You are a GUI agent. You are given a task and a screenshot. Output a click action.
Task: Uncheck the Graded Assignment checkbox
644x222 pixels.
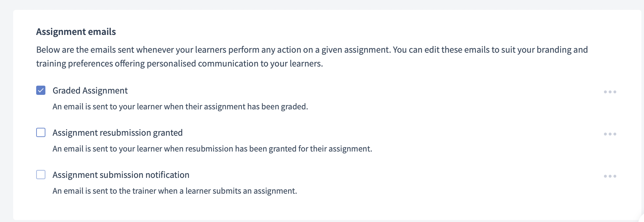pyautogui.click(x=41, y=90)
